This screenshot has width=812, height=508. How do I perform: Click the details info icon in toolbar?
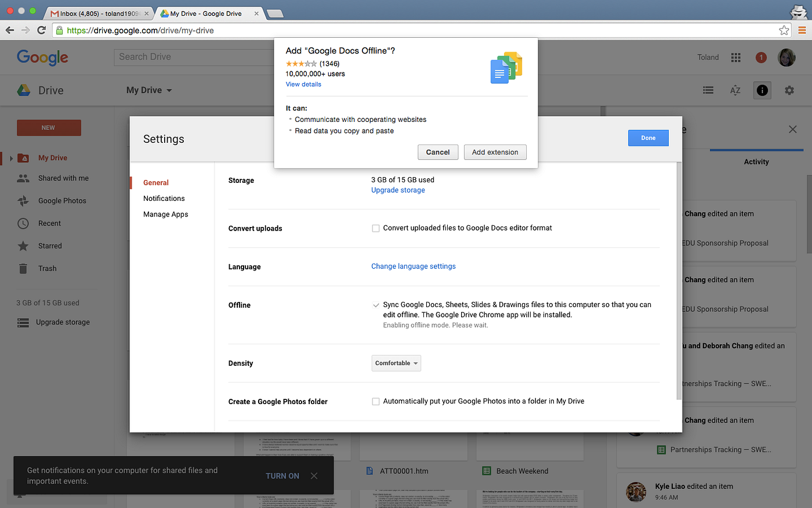tap(762, 90)
